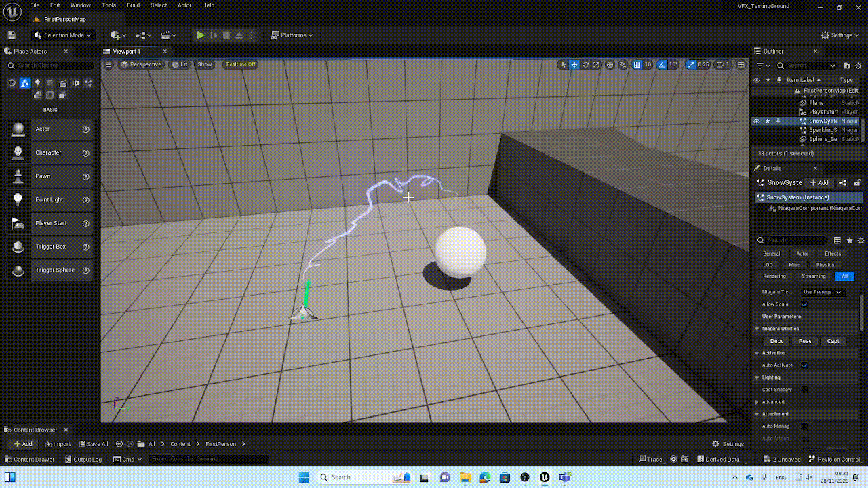Toggle grid snapping icon in viewport
Image resolution: width=868 pixels, height=488 pixels.
(x=637, y=65)
